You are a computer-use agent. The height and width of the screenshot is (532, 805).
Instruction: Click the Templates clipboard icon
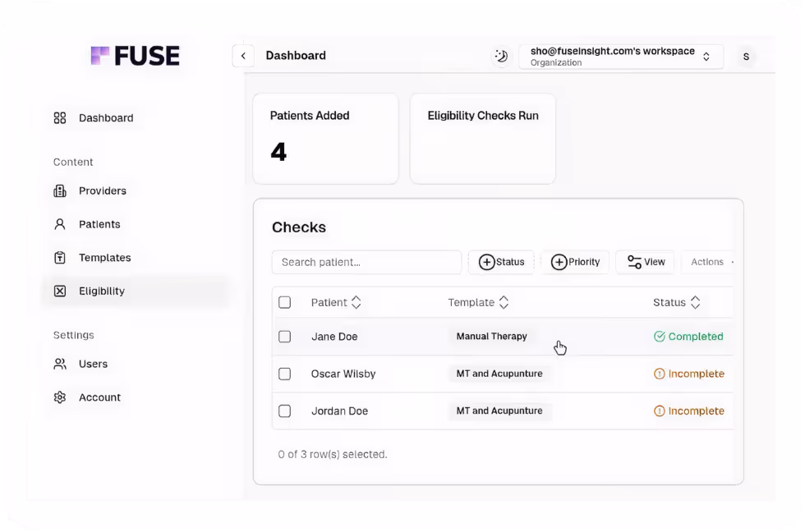click(x=60, y=258)
